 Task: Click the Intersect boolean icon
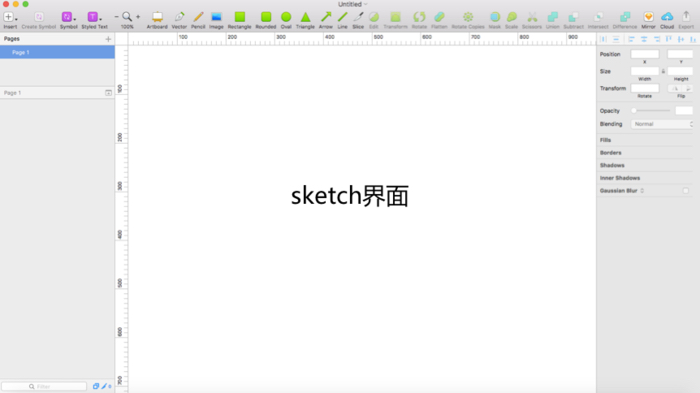click(598, 17)
